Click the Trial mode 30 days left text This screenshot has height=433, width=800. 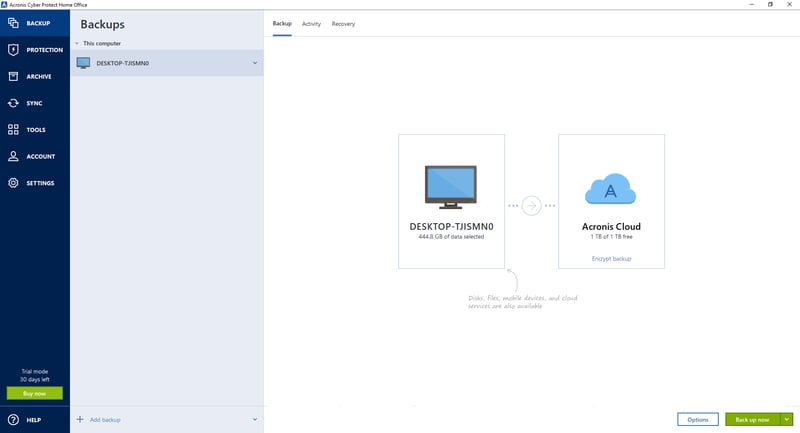click(35, 375)
